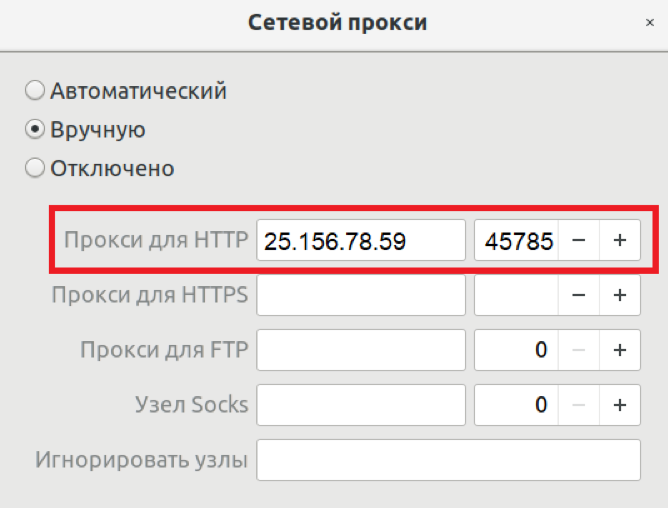Click the HTTP proxy address field
The image size is (668, 508).
[x=361, y=240]
